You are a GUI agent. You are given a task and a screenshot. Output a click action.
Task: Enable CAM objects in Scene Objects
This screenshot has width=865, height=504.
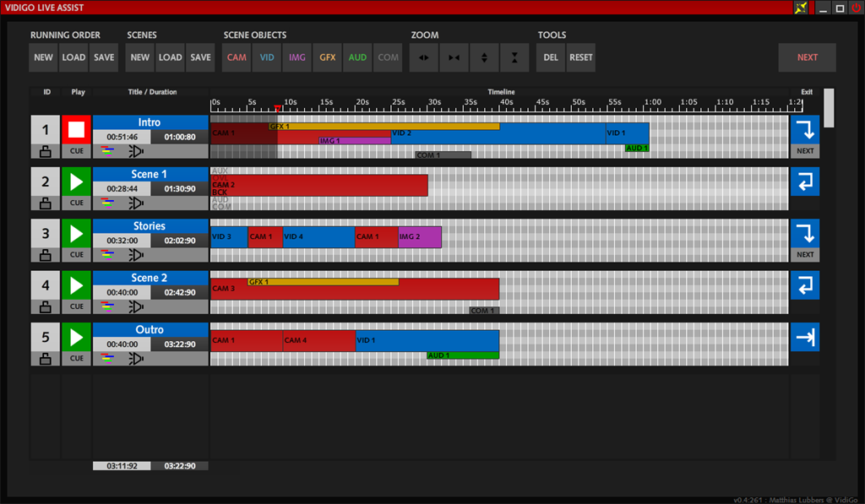[x=236, y=57]
